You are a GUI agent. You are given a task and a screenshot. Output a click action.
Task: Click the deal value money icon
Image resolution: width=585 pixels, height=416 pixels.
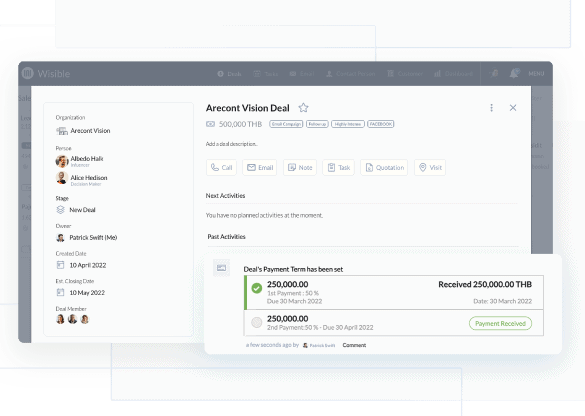tap(210, 124)
